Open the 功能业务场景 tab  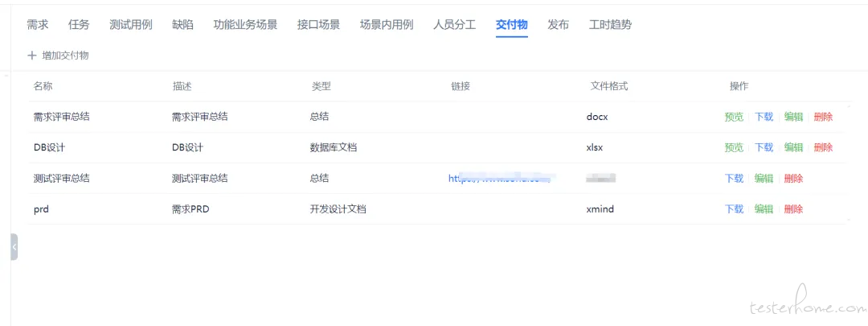click(245, 24)
